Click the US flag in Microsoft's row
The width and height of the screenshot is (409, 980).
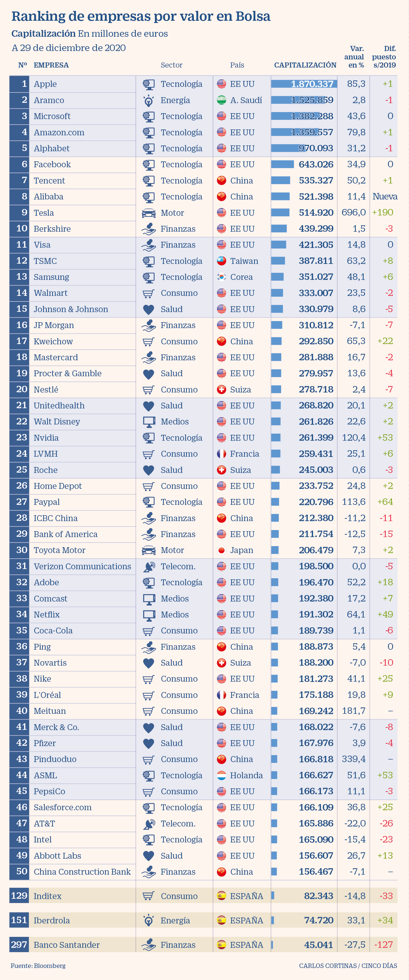pos(221,117)
